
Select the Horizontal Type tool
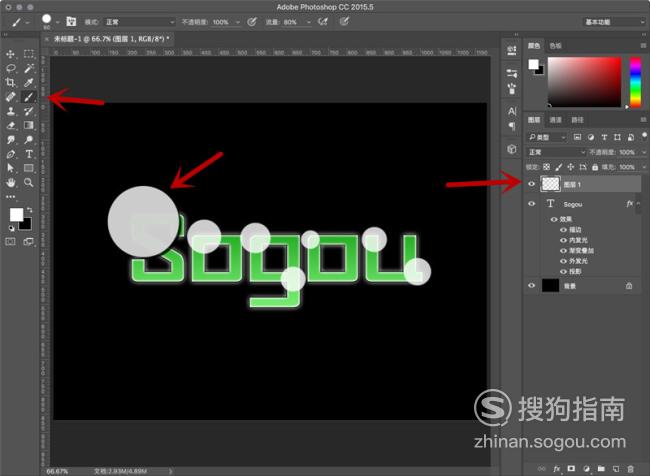click(x=29, y=154)
